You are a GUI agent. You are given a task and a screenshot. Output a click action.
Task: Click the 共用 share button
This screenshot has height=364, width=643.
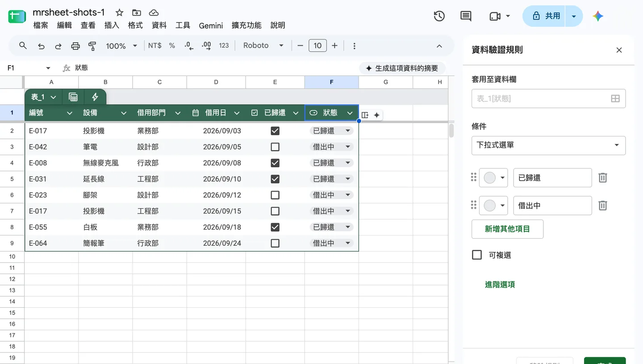click(x=544, y=16)
